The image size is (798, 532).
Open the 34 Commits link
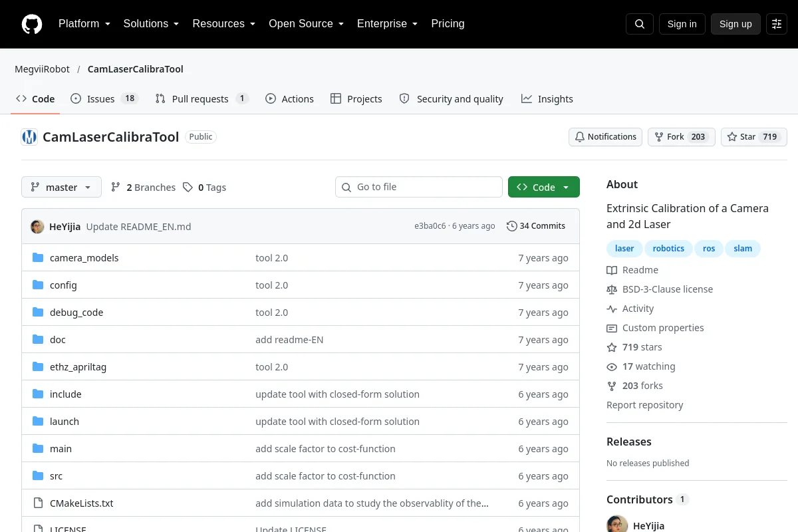(x=536, y=226)
